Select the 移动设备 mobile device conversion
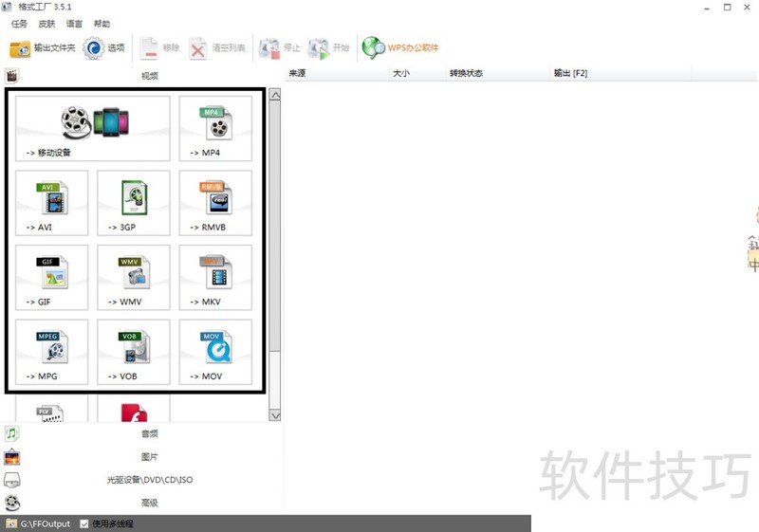The height and width of the screenshot is (532, 759). [92, 128]
